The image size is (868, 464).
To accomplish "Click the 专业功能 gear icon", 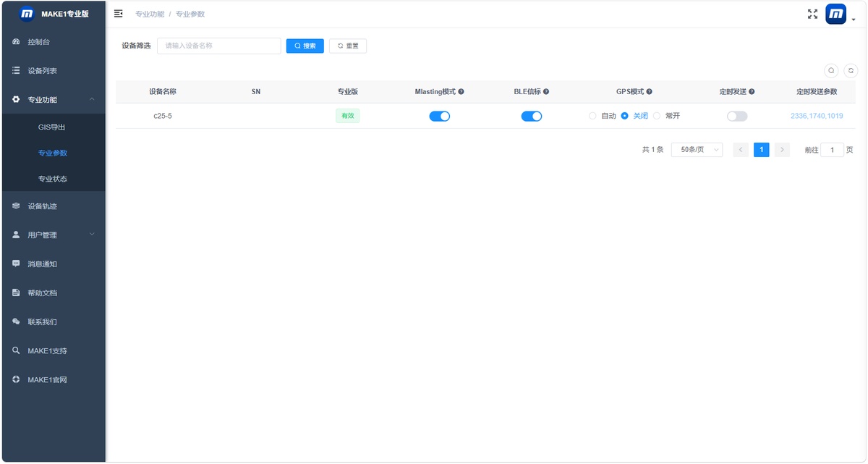I will 16,100.
